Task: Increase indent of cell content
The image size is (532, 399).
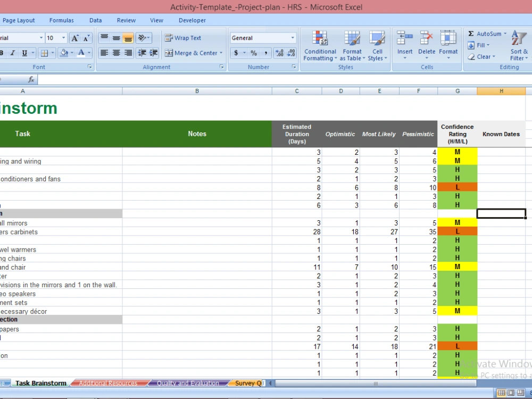Action: click(x=154, y=53)
